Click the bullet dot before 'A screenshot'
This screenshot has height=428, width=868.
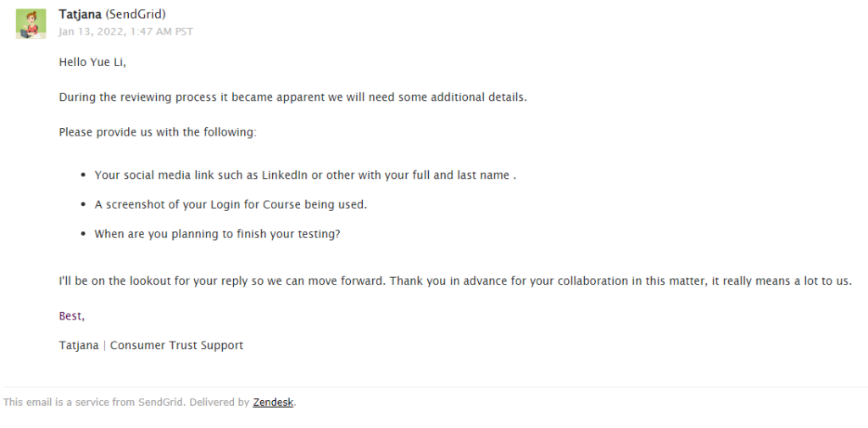coord(83,205)
